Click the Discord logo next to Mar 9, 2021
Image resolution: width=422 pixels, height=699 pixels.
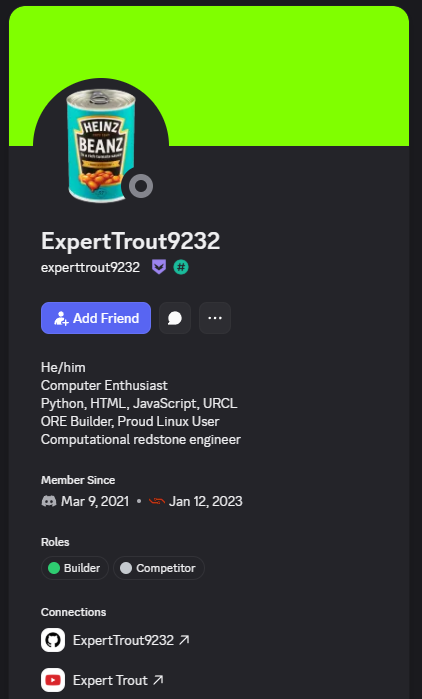coord(49,501)
